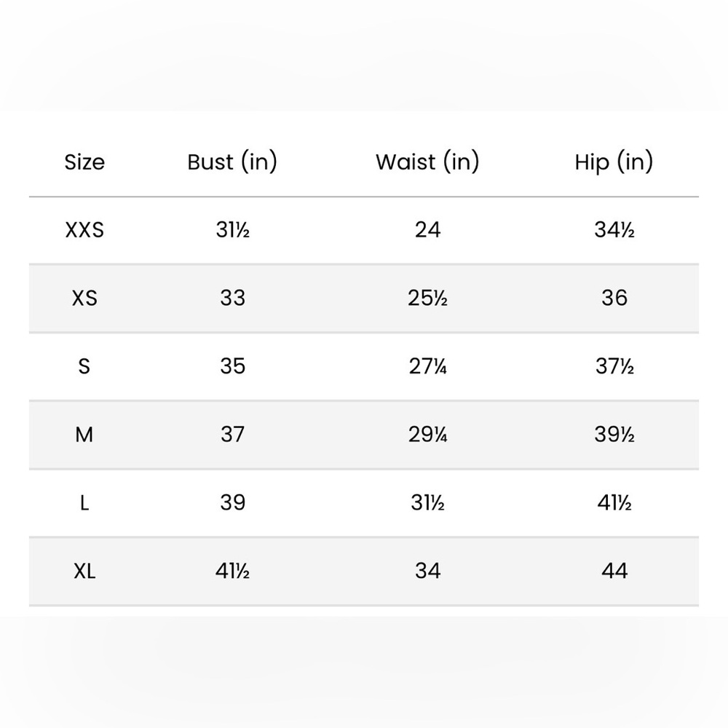Click XL hip value 44
Image resolution: width=728 pixels, height=728 pixels.
pos(614,571)
